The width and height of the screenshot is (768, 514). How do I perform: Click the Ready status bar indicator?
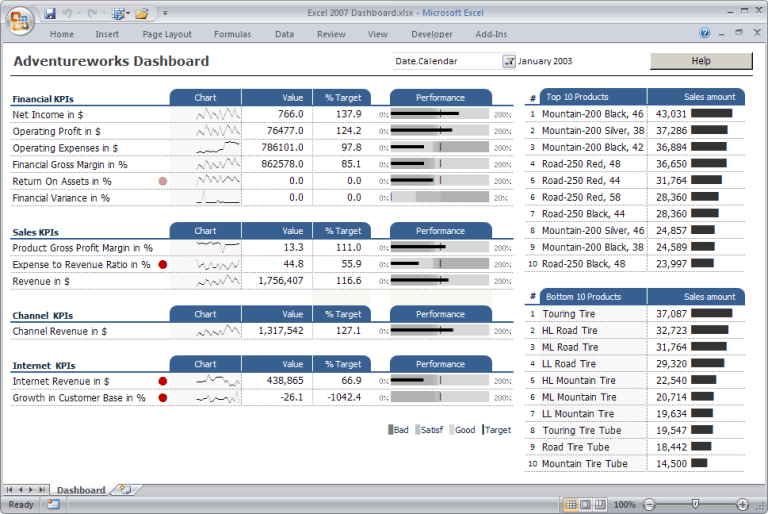pos(21,504)
